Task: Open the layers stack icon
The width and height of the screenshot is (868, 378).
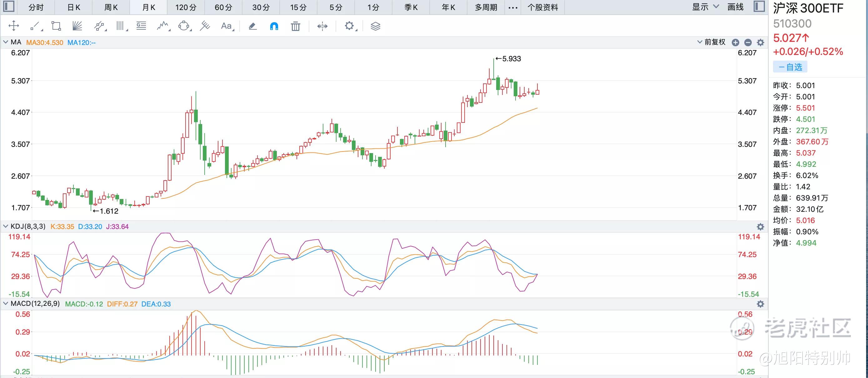Action: click(375, 26)
